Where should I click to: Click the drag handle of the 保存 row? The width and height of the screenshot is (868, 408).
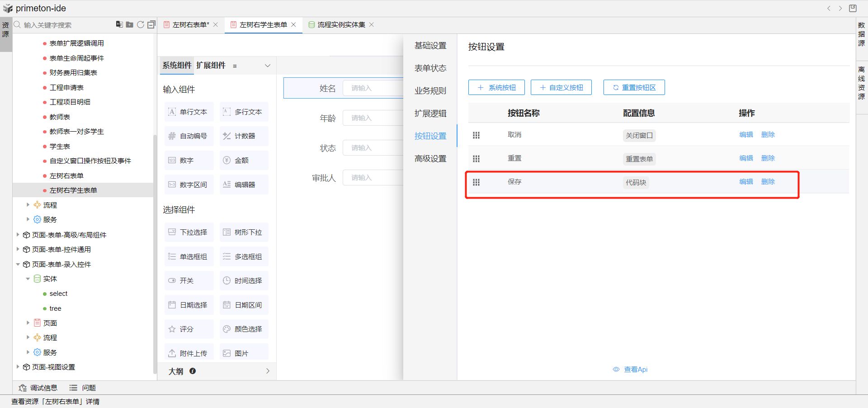click(x=476, y=182)
